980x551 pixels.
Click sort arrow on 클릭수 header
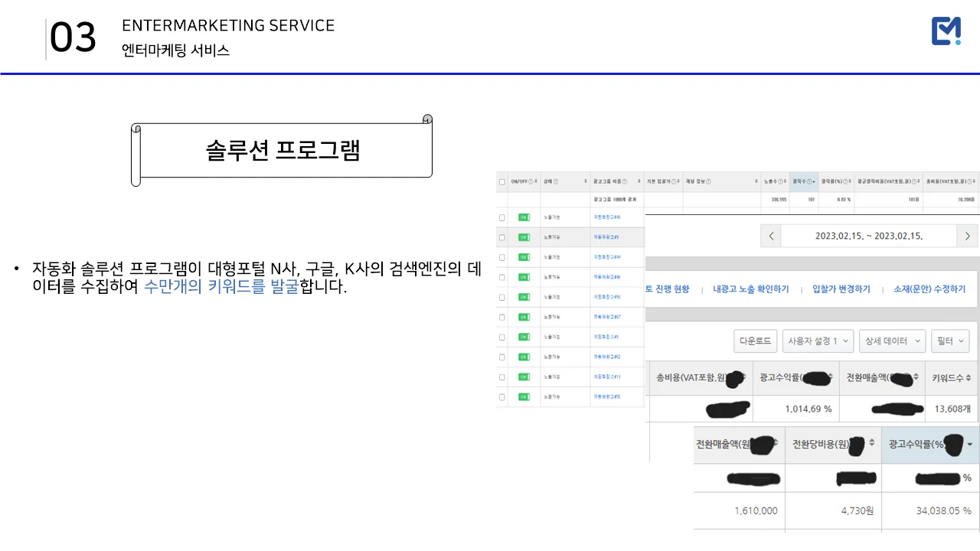814,181
